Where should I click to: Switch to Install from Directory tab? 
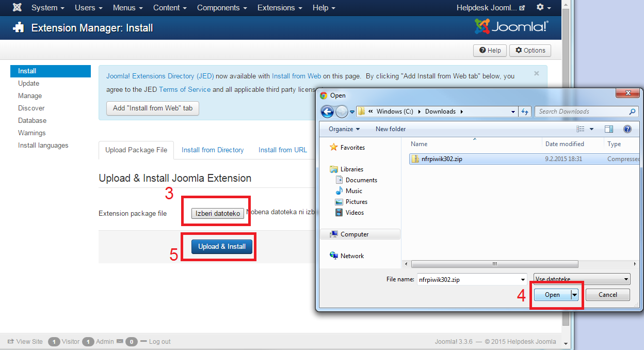(213, 150)
